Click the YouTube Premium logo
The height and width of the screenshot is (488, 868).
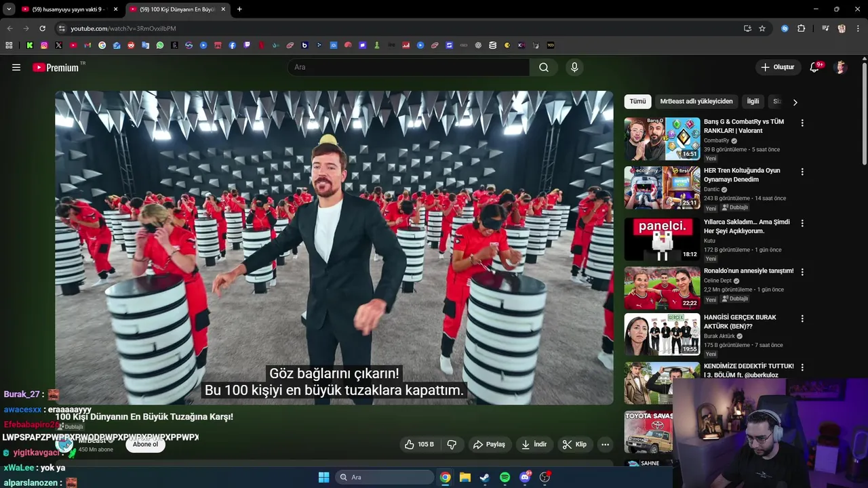click(x=56, y=67)
